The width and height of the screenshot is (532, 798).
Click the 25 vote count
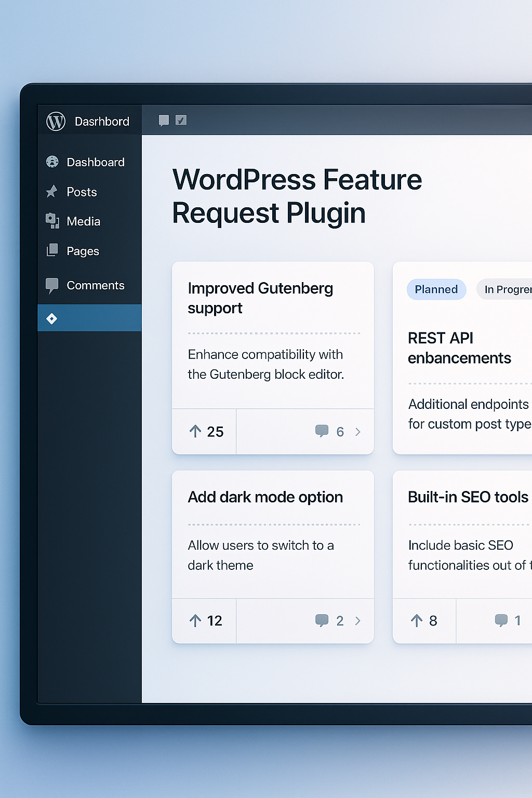pos(215,432)
